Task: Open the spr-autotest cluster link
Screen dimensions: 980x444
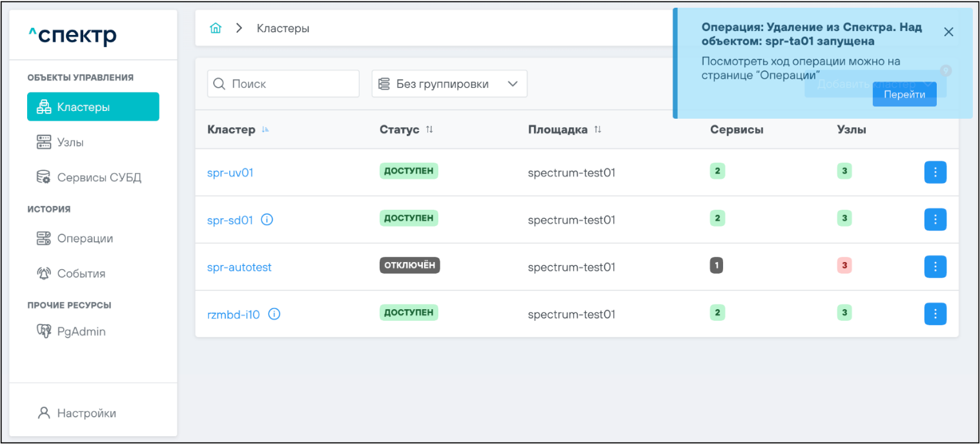Action: [239, 267]
